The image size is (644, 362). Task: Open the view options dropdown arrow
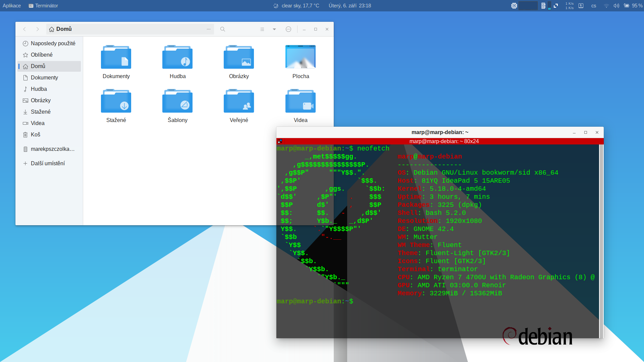click(274, 29)
